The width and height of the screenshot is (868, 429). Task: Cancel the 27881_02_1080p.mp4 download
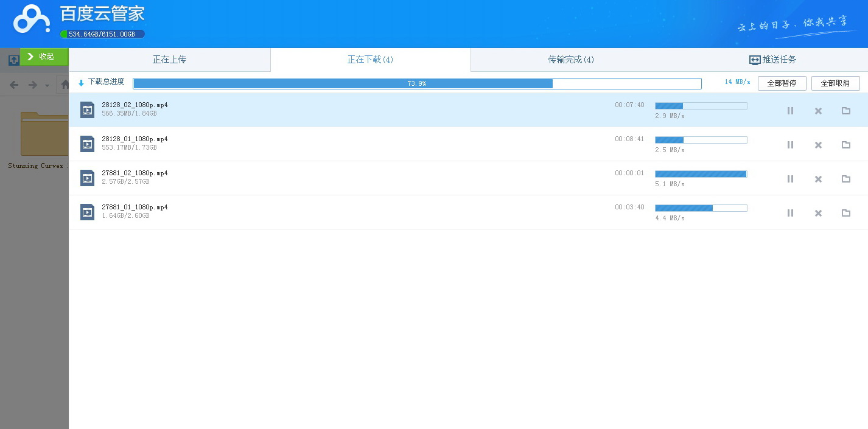tap(818, 179)
